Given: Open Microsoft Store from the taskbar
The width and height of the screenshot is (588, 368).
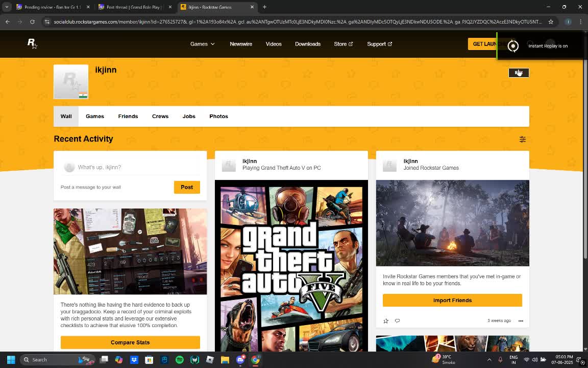Looking at the screenshot, I should pos(149,360).
